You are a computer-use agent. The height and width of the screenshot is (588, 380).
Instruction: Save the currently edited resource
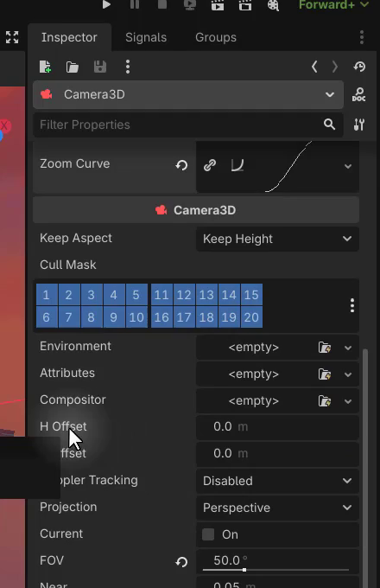pyautogui.click(x=100, y=67)
